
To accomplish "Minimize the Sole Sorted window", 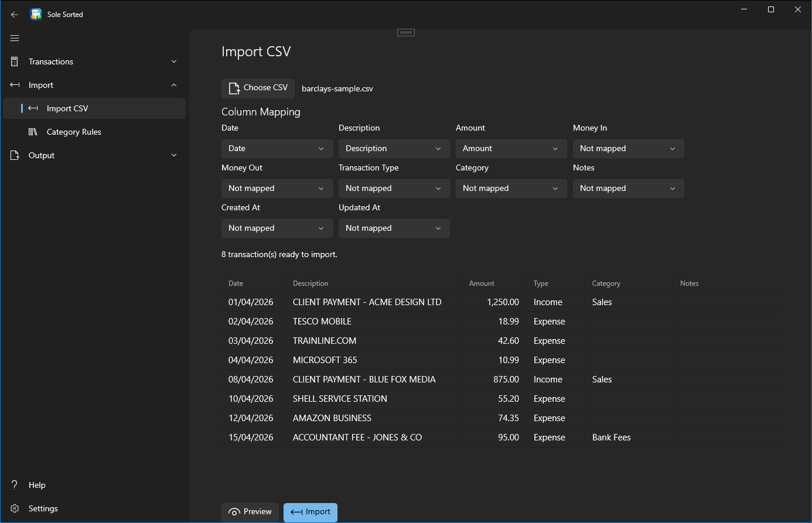I will click(x=744, y=9).
